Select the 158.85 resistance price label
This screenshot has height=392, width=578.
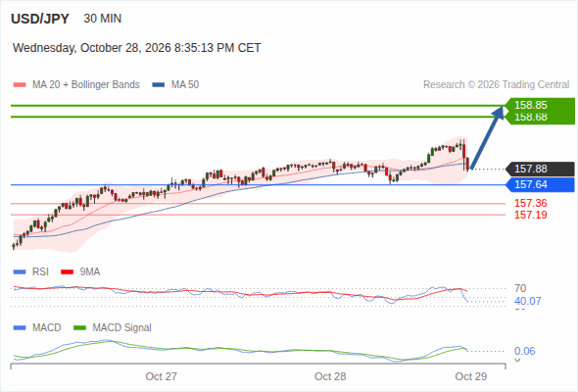[x=531, y=105]
